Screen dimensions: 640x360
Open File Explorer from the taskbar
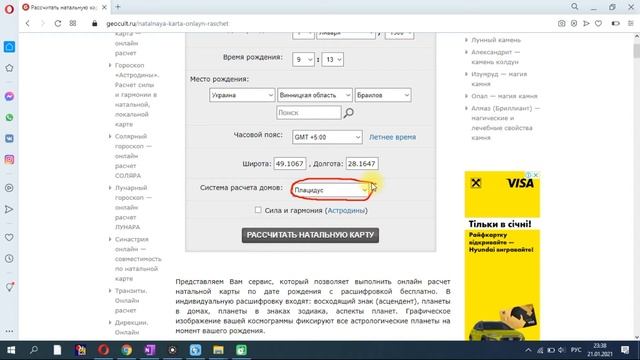click(x=218, y=350)
